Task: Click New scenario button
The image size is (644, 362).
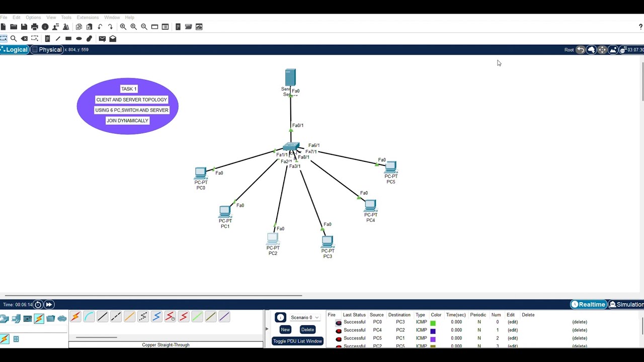Action: pos(285,330)
